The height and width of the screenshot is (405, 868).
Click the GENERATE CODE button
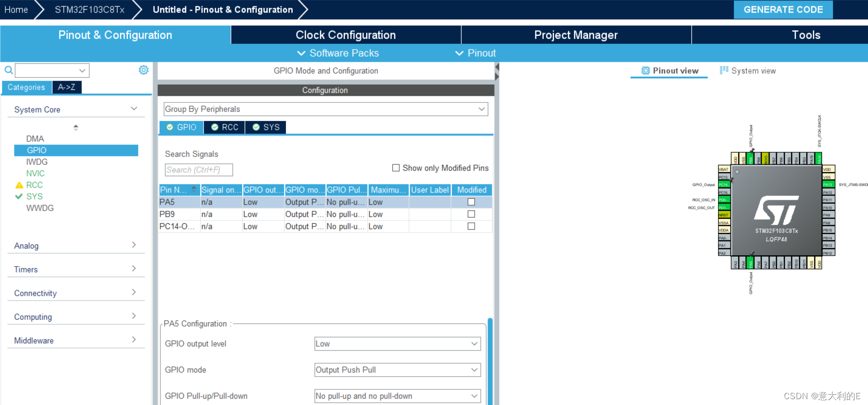point(783,10)
